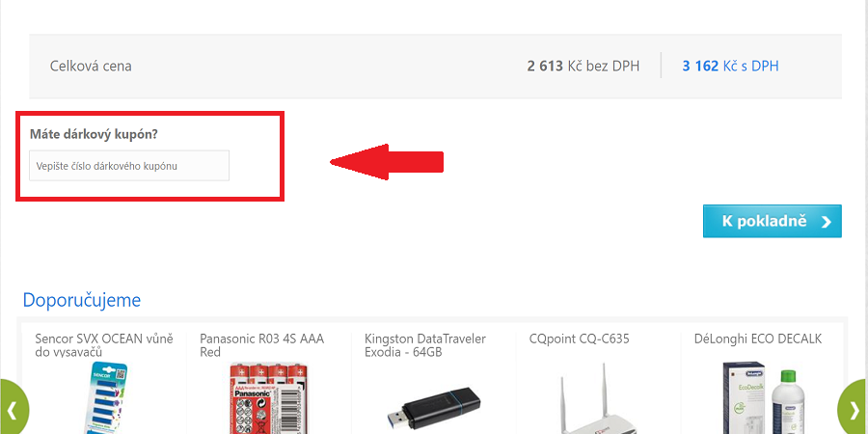Click the Kingston USB flash drive image

click(433, 411)
